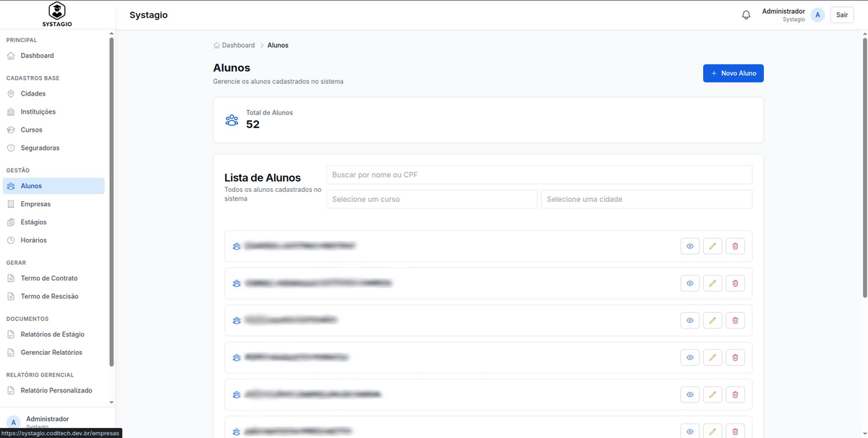Viewport: 868px width, 438px height.
Task: Expand the 'Selecione uma cidade' dropdown
Action: pos(646,199)
